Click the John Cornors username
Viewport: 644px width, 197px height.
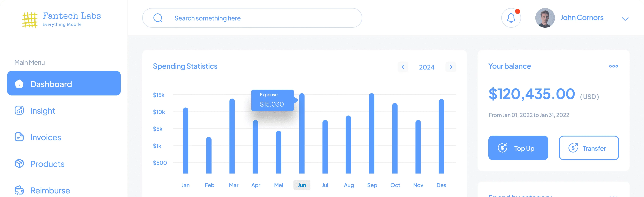[x=582, y=17]
